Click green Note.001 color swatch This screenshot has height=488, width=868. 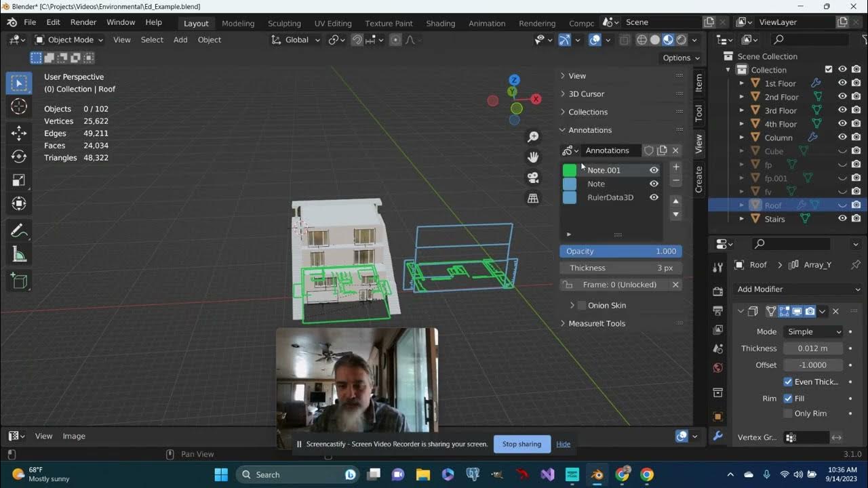click(x=570, y=170)
